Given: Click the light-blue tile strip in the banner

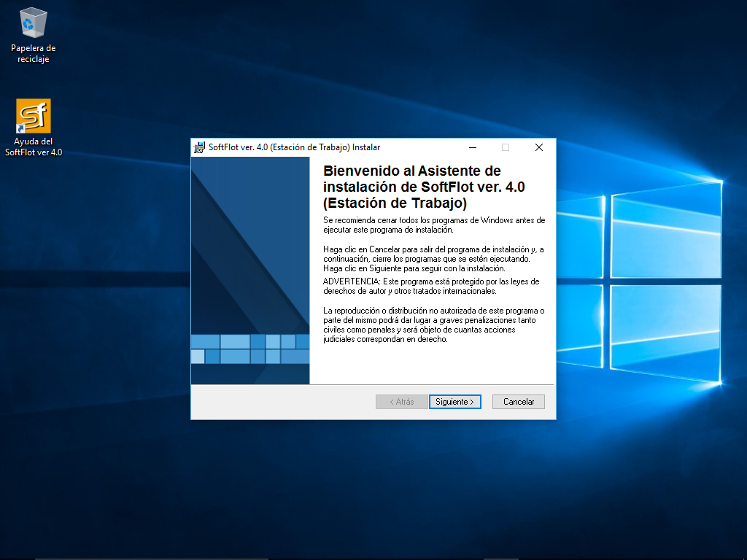Looking at the screenshot, I should point(249,349).
